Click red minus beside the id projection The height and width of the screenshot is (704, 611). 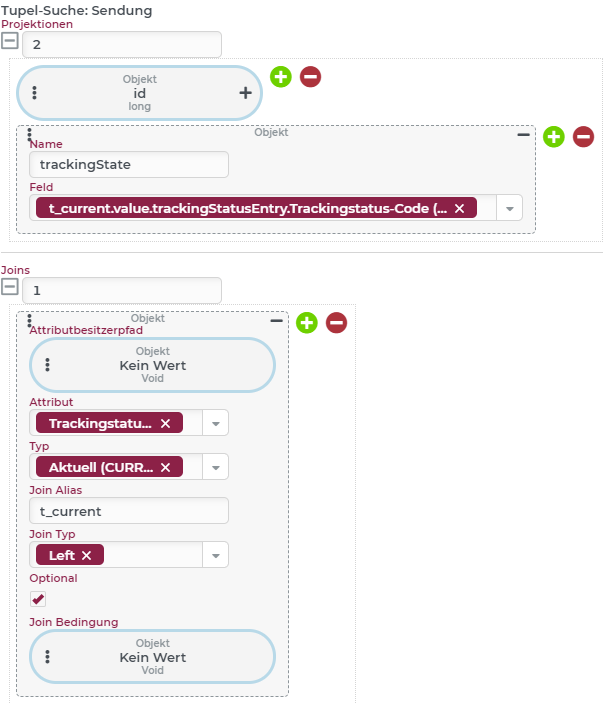point(311,76)
